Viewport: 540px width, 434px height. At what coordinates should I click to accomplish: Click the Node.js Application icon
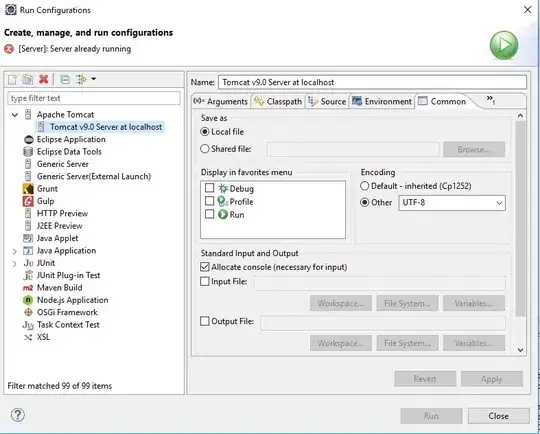28,300
